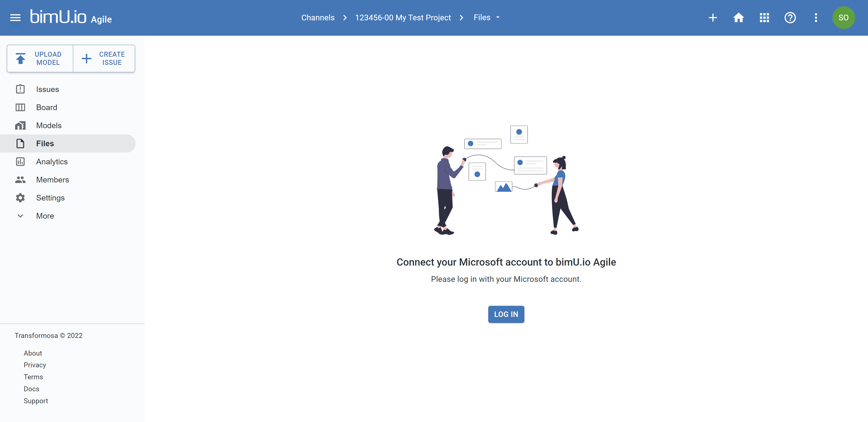
Task: Open the Files breadcrumb dropdown arrow
Action: [498, 18]
